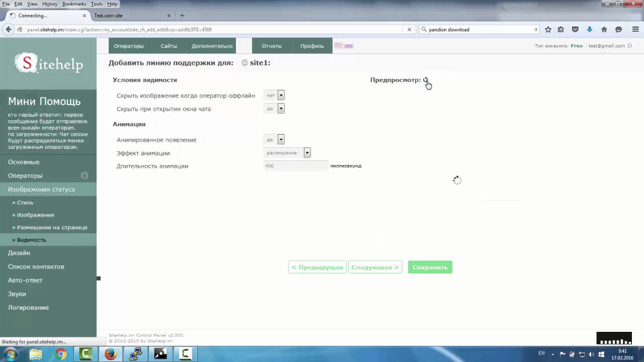
Task: Open the Видимость sidebar item
Action: tap(32, 240)
